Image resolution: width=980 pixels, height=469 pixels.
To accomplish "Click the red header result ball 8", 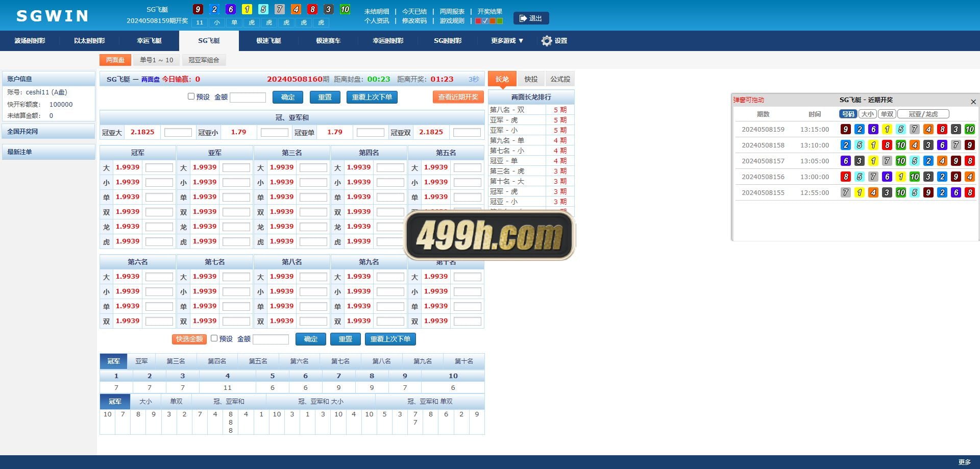I will (312, 9).
